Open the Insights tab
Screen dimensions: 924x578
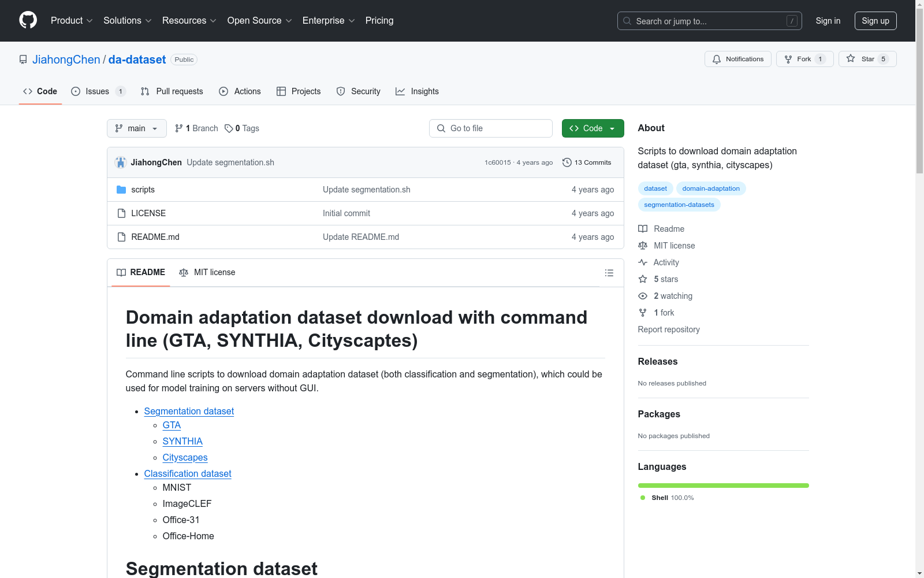[417, 91]
